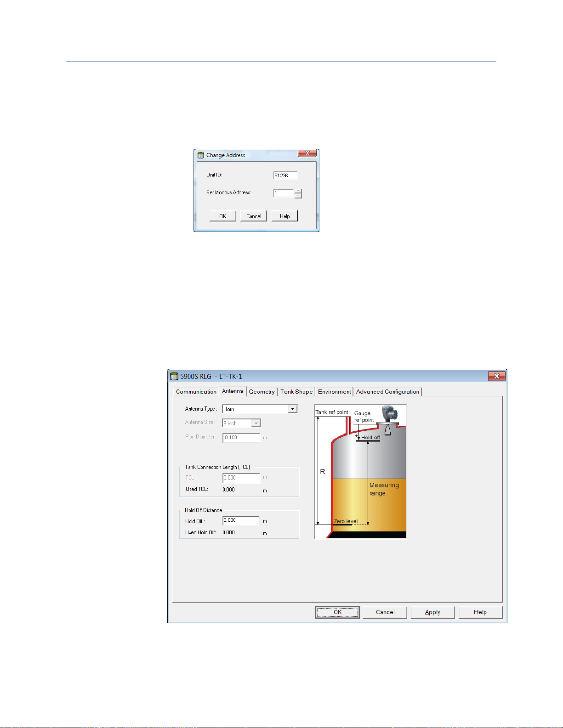563x728 pixels.
Task: Click the Pipe Diameter field
Action: 241,438
